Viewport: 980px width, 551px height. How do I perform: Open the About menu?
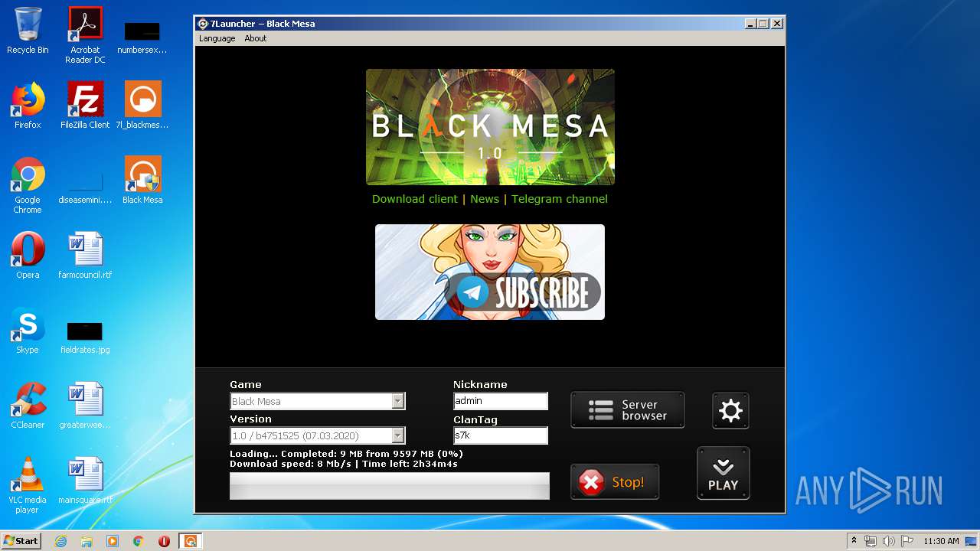coord(256,38)
